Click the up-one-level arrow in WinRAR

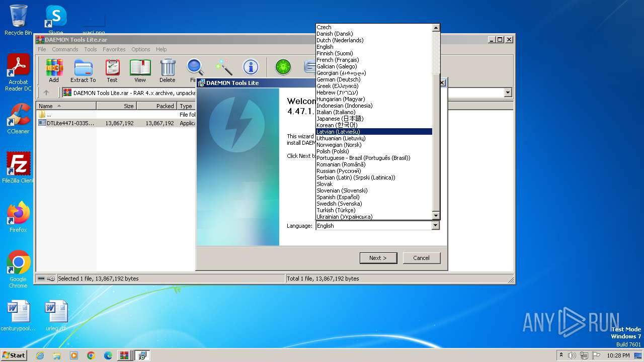pyautogui.click(x=46, y=93)
